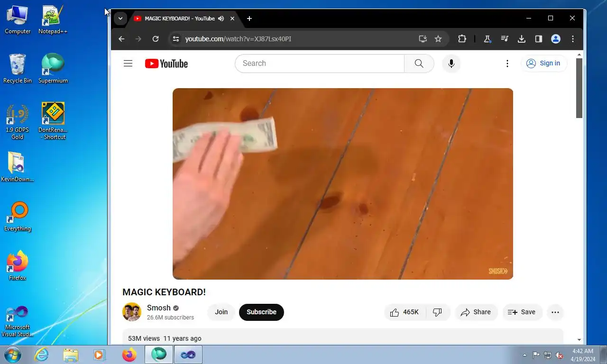Open more actions ellipsis beside Save
Screen dimensions: 607x364
click(555, 312)
